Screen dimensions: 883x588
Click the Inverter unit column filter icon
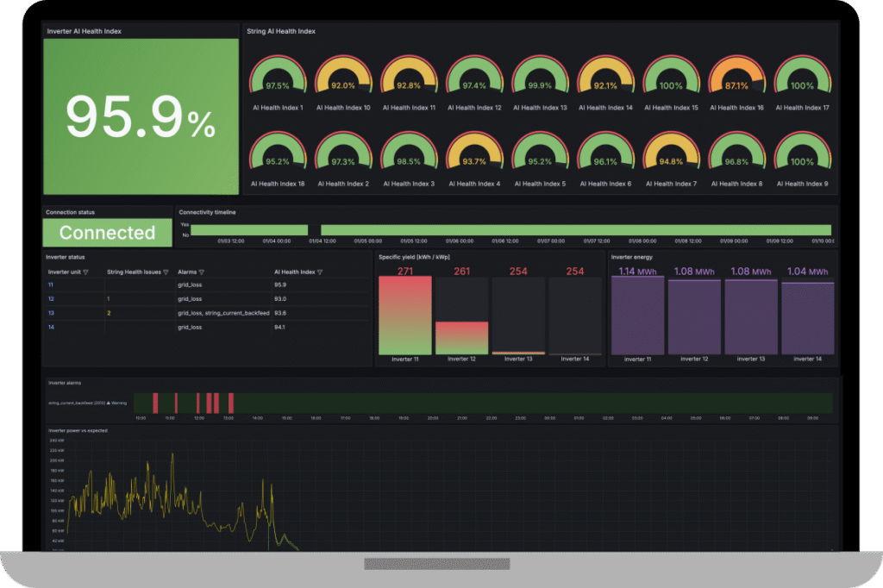pos(85,272)
